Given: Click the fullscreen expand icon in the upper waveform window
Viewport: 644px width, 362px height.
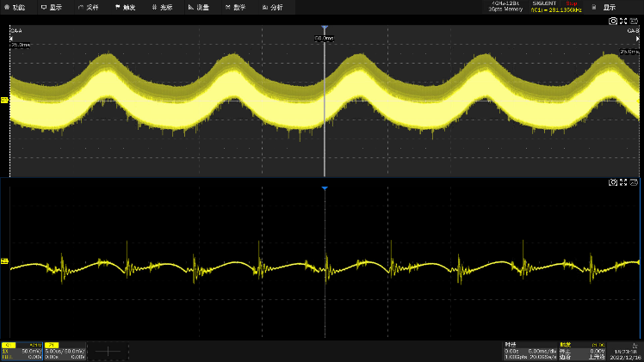Looking at the screenshot, I should [623, 21].
